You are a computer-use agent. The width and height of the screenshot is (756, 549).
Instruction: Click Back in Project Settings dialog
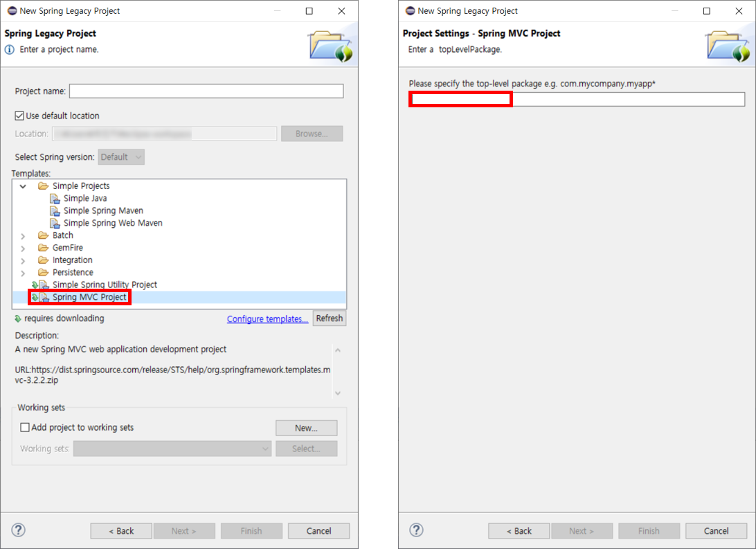coord(519,531)
